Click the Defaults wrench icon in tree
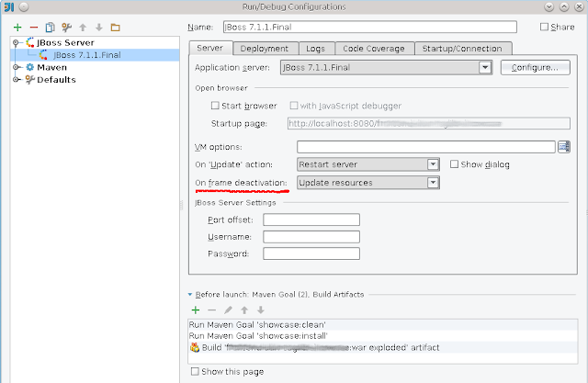Image resolution: width=588 pixels, height=383 pixels. [x=30, y=80]
